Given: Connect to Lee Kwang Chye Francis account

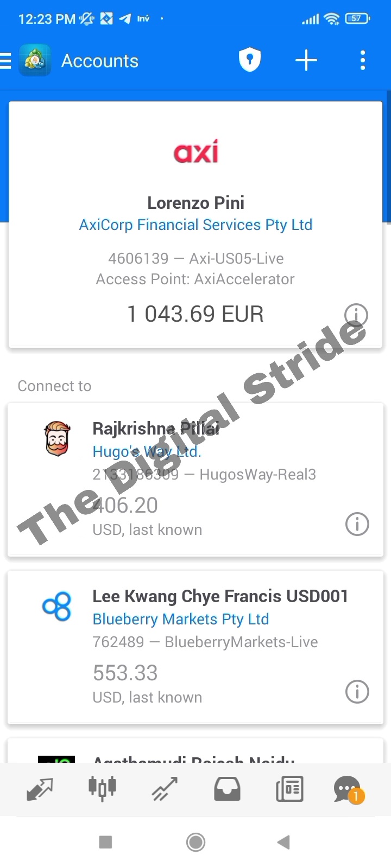Looking at the screenshot, I should [195, 647].
